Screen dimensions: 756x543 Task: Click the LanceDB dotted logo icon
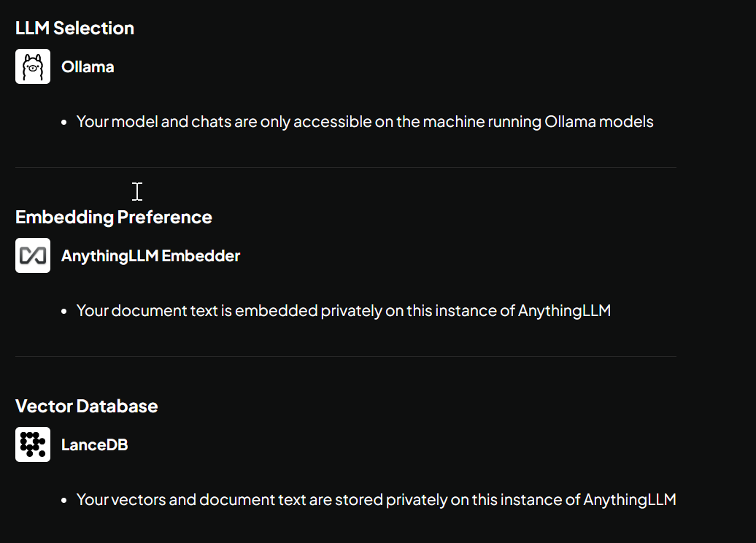click(33, 444)
